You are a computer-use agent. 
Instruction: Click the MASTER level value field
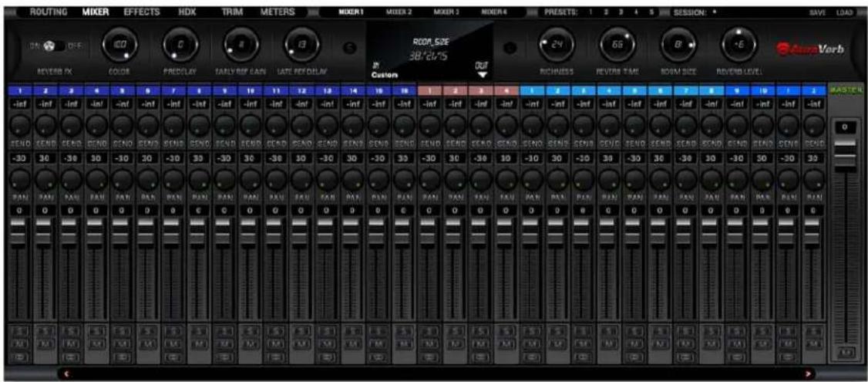coord(846,127)
